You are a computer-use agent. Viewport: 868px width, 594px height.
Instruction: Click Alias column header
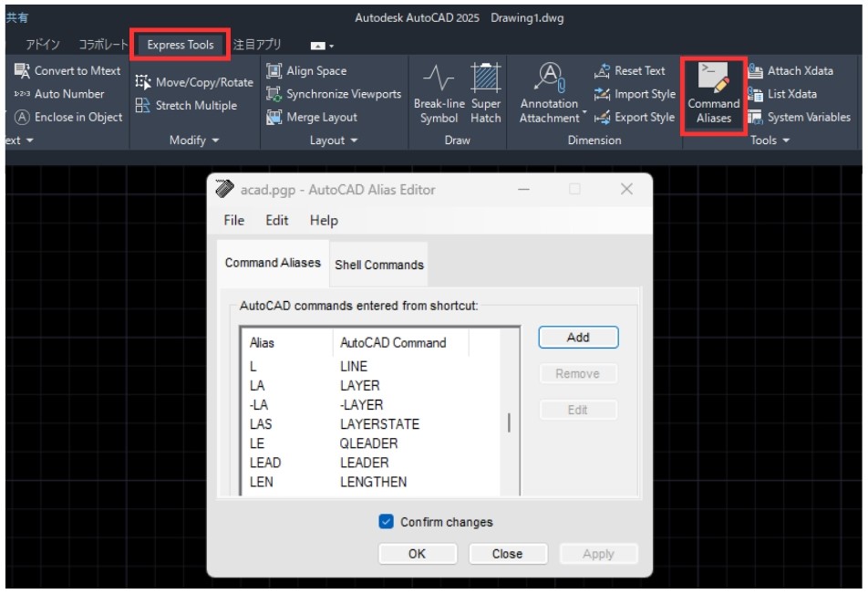tap(287, 342)
